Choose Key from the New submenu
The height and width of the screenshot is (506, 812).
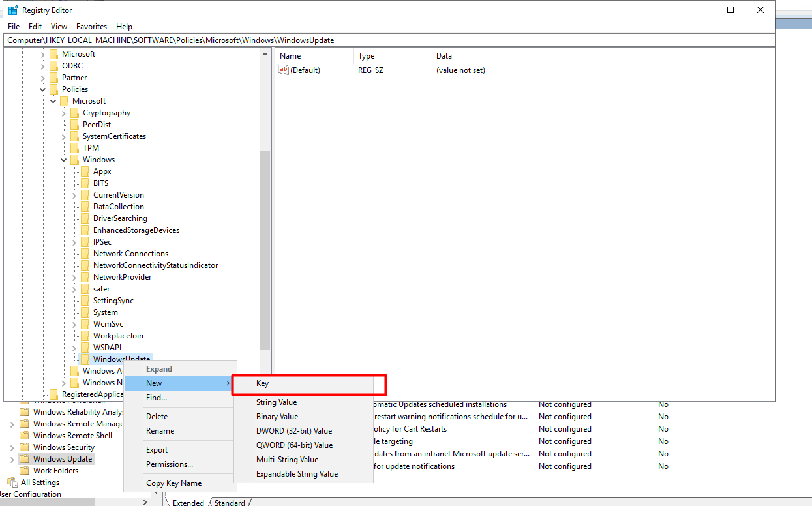[262, 383]
